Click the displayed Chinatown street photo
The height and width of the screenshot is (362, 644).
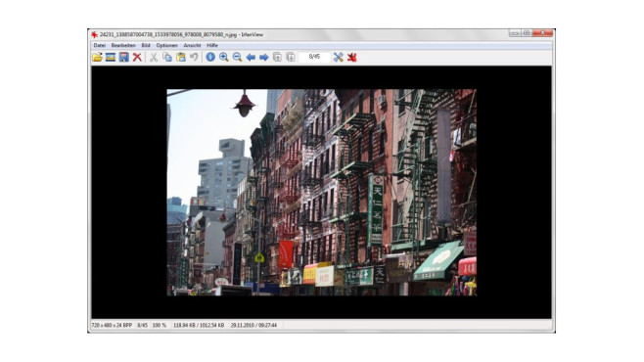322,193
